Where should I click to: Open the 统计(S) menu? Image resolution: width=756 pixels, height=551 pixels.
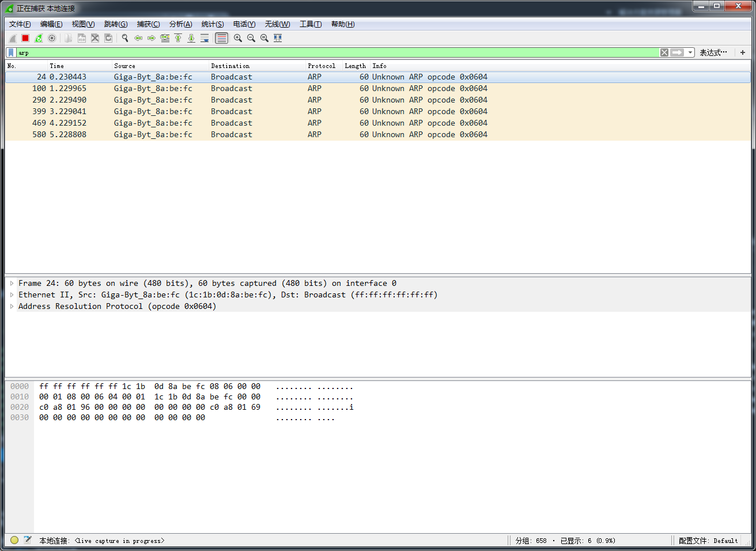[212, 24]
